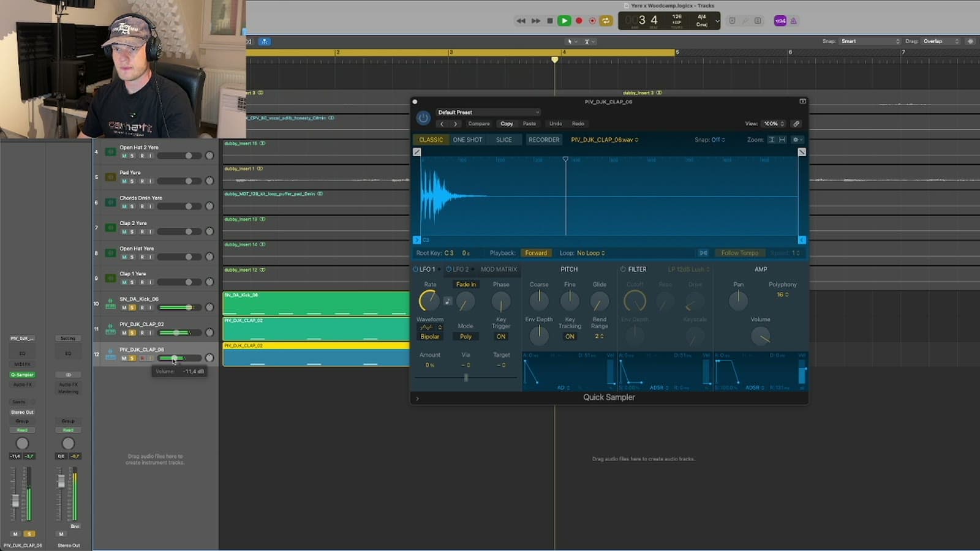The height and width of the screenshot is (551, 980).
Task: Open the MOD MATRIX tab
Action: click(499, 269)
